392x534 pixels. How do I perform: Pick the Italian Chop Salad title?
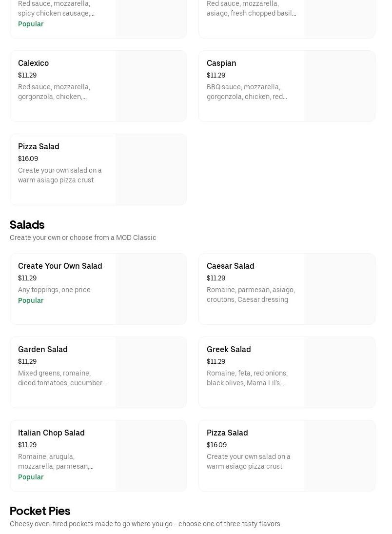pos(51,433)
